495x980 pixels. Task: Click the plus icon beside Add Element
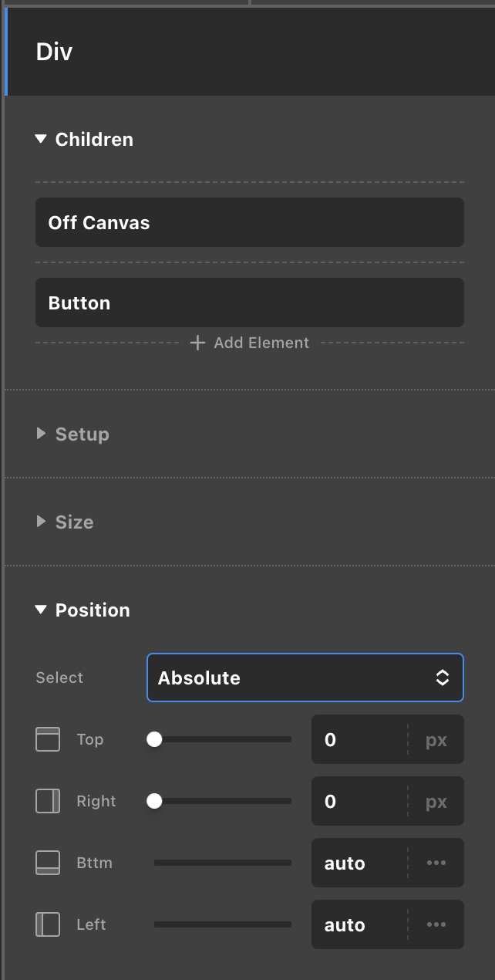(x=197, y=343)
